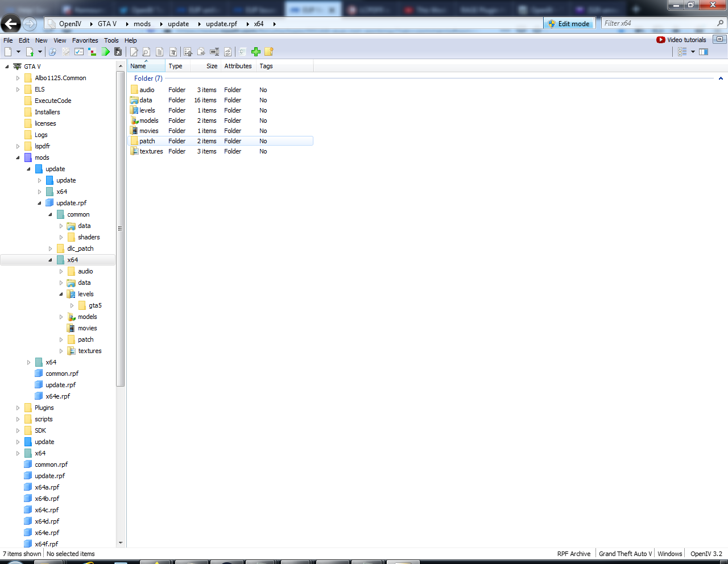Select the models folder row in file list

point(221,121)
